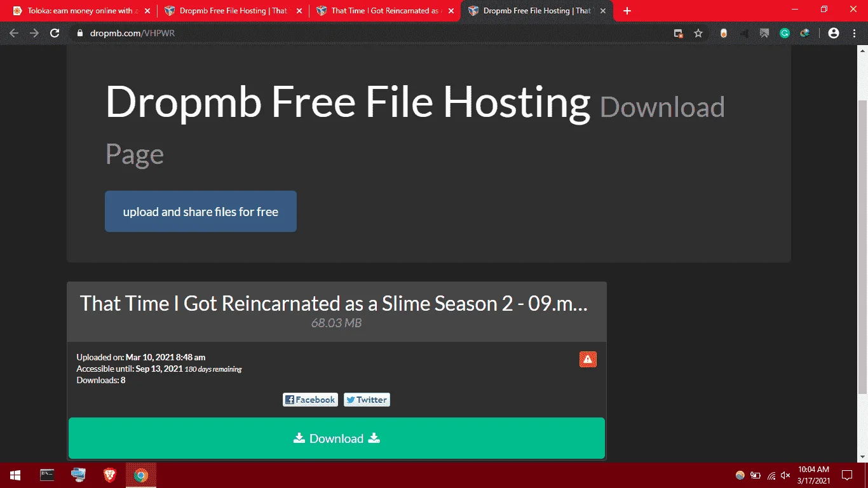The width and height of the screenshot is (868, 488).
Task: Open the Wi-Fi network tray icon
Action: pos(771,475)
